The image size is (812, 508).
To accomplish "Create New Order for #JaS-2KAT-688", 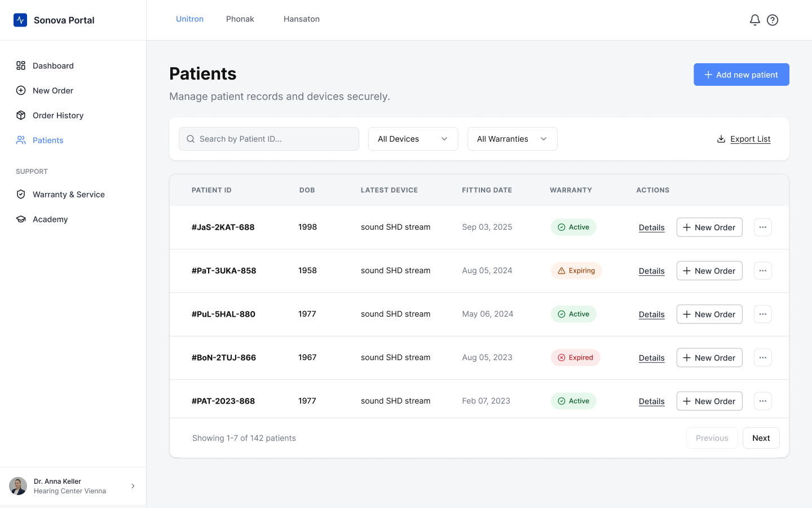I will click(709, 227).
